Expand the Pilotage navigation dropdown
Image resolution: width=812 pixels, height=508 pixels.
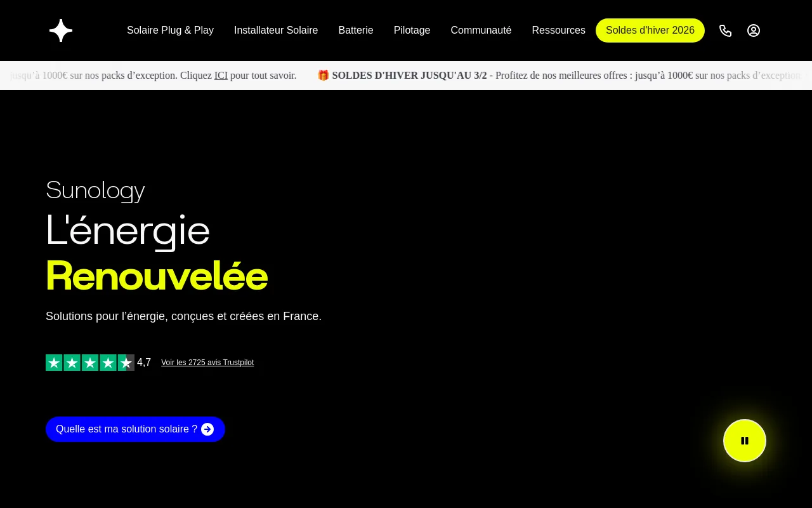(412, 30)
